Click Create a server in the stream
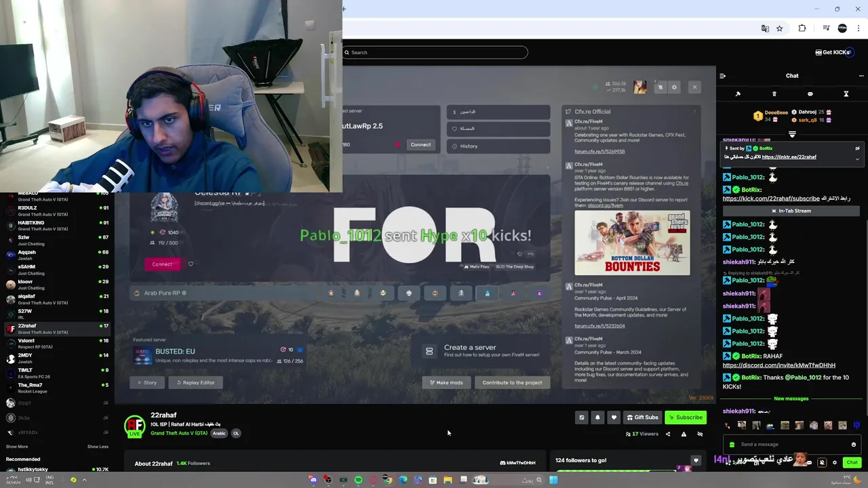The height and width of the screenshot is (488, 868). pos(481,350)
